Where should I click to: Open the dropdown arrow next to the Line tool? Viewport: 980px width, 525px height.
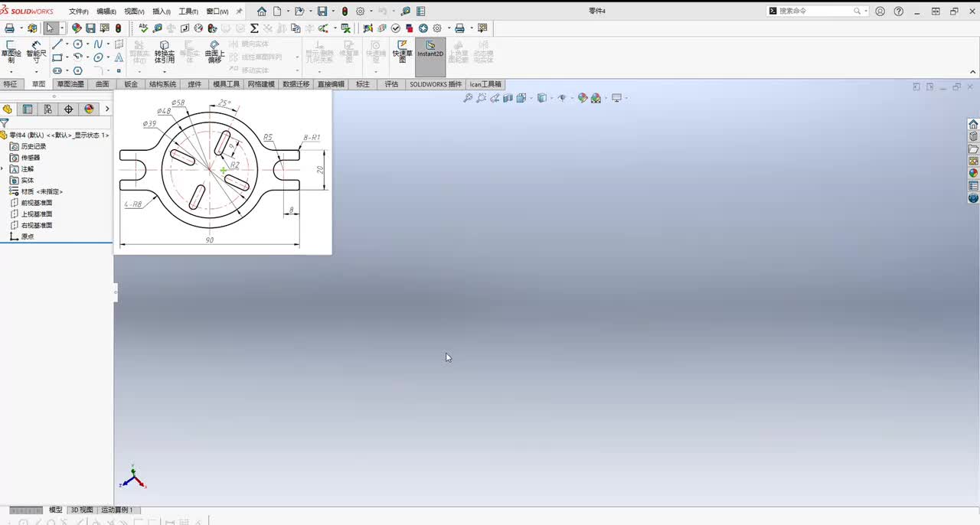[x=67, y=44]
